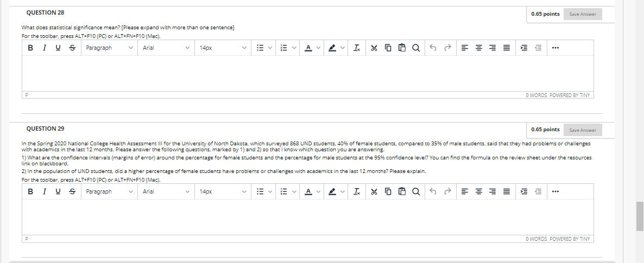Click Cut scissors icon in Question 28 toolbar
The image size is (644, 263).
pyautogui.click(x=374, y=48)
